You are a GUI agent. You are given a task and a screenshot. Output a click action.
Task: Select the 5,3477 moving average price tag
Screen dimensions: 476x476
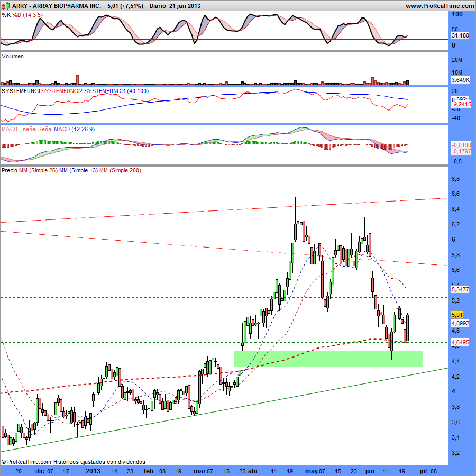[460, 289]
